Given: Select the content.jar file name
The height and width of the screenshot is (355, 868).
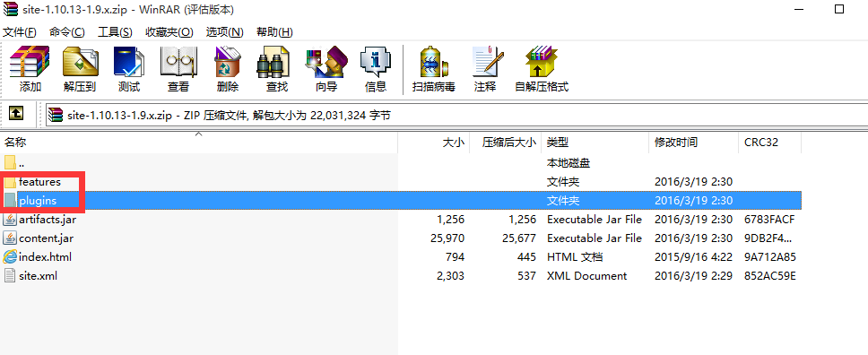Looking at the screenshot, I should point(46,238).
